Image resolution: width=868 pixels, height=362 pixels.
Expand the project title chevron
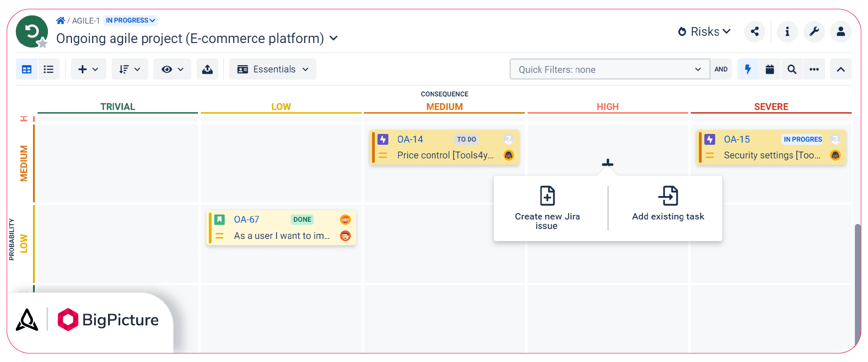[x=334, y=38]
